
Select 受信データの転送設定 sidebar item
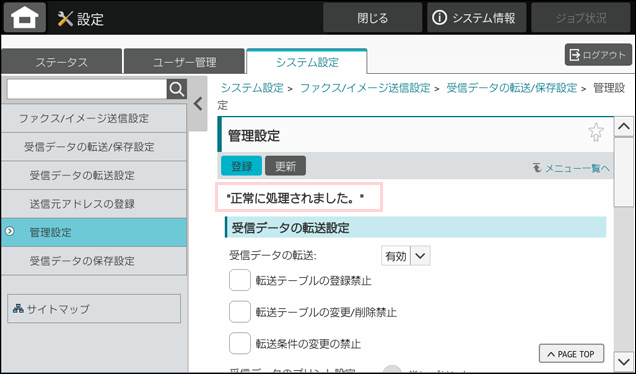click(94, 175)
